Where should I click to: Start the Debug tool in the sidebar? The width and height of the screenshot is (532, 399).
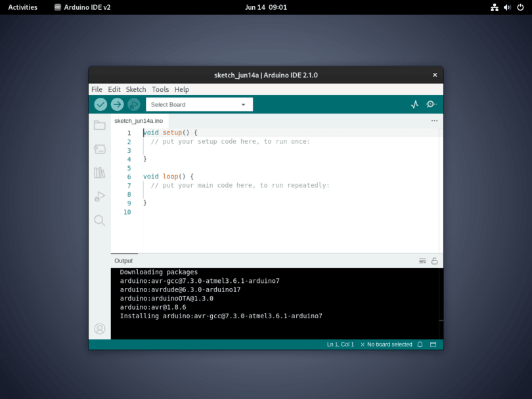pos(99,196)
